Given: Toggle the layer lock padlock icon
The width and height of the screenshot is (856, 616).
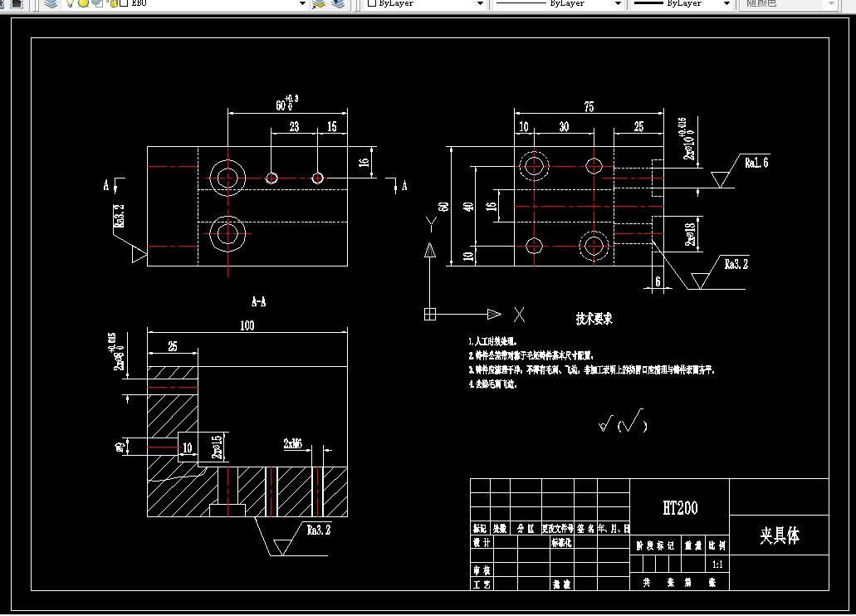Looking at the screenshot, I should click(113, 2).
